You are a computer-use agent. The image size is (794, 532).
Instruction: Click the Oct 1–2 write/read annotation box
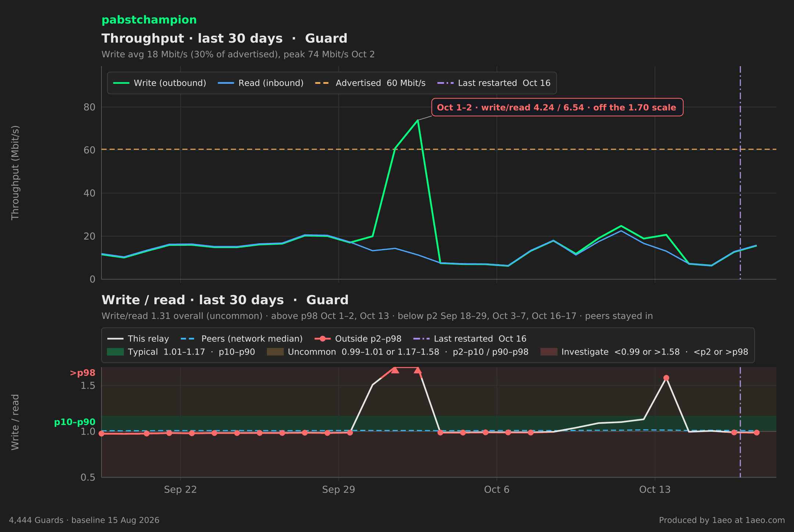(x=557, y=107)
